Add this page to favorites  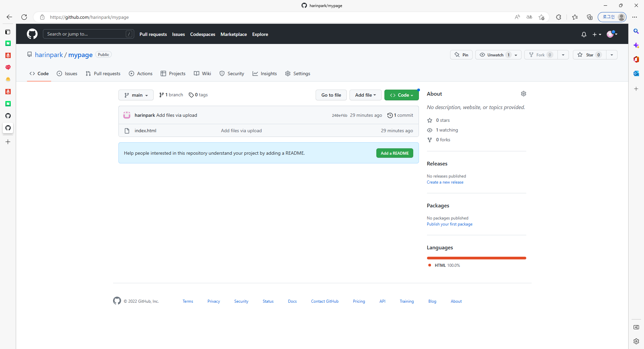pyautogui.click(x=541, y=17)
